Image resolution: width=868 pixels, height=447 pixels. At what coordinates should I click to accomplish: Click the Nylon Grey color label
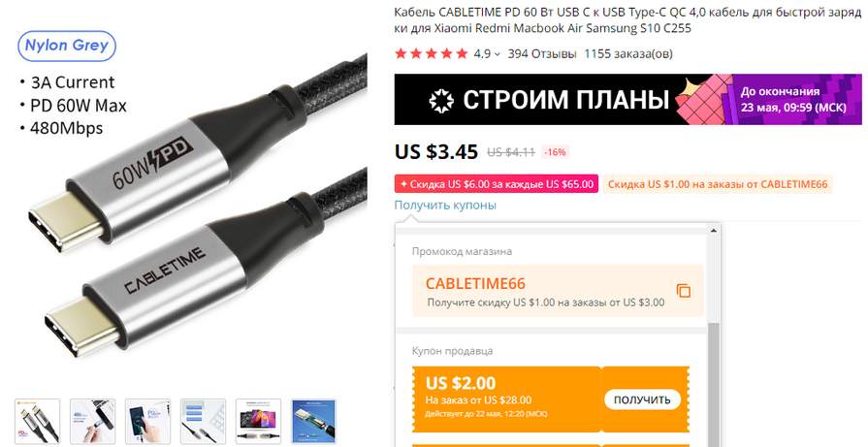66,46
